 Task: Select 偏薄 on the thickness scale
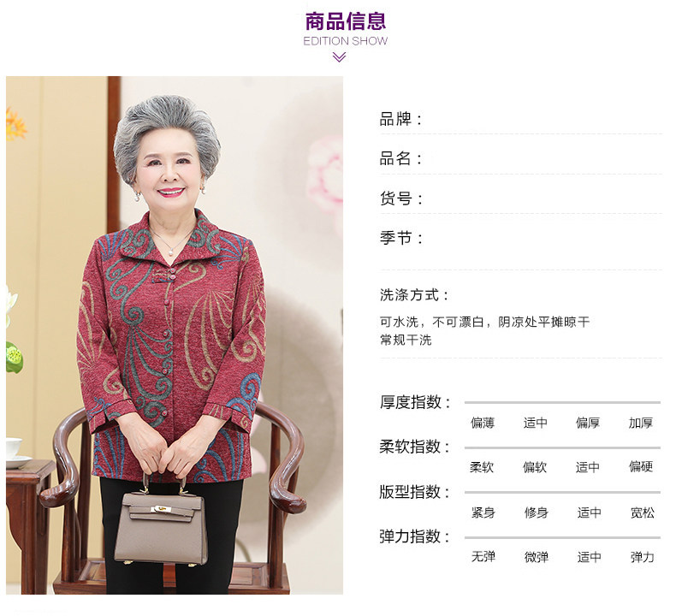click(483, 423)
